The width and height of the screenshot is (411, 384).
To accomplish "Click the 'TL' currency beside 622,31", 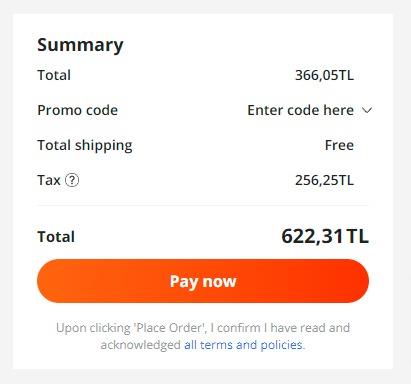I will pos(358,236).
